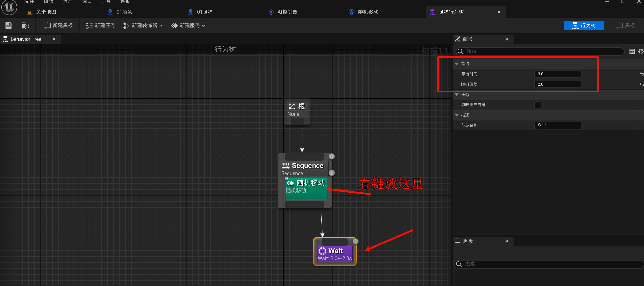Collapse the 任务 section
Screen dimensions: 644x286
457,94
